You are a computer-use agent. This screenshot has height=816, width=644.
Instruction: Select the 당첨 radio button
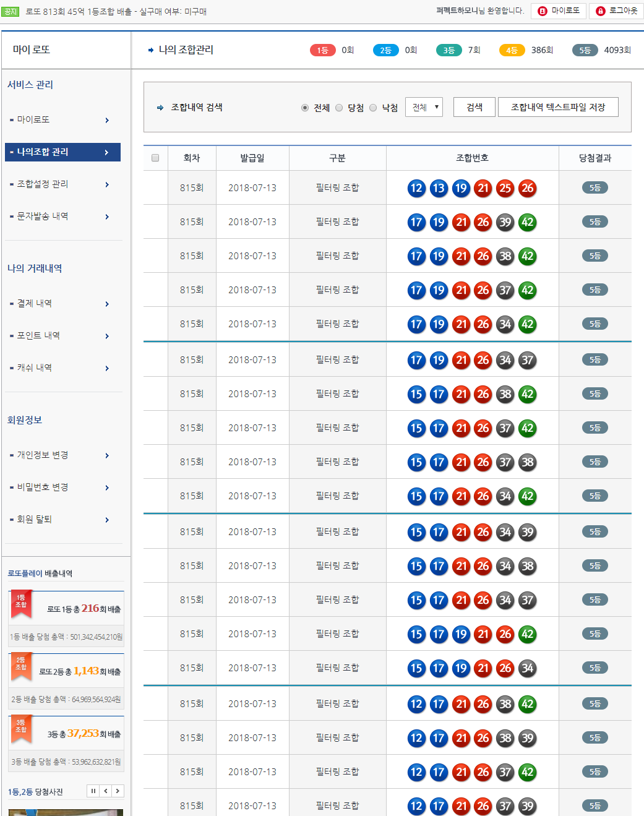tap(339, 108)
